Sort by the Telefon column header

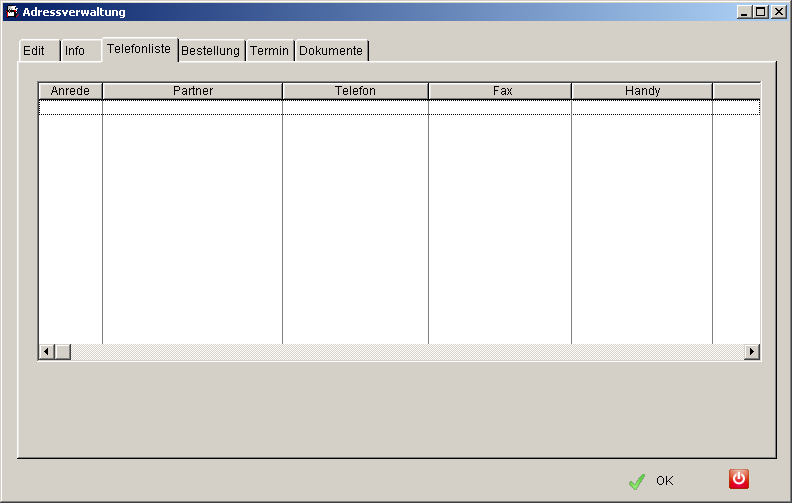tap(355, 91)
